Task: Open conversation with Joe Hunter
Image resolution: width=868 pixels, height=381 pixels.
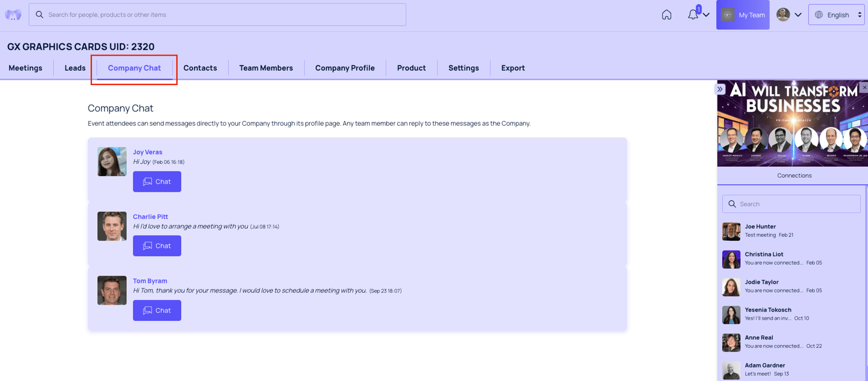Action: pyautogui.click(x=791, y=231)
